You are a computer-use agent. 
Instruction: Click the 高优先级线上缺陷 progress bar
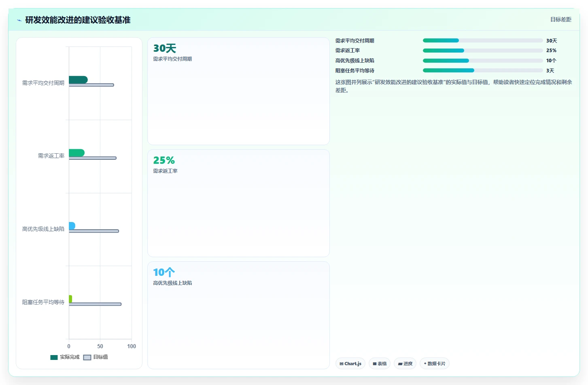(483, 61)
